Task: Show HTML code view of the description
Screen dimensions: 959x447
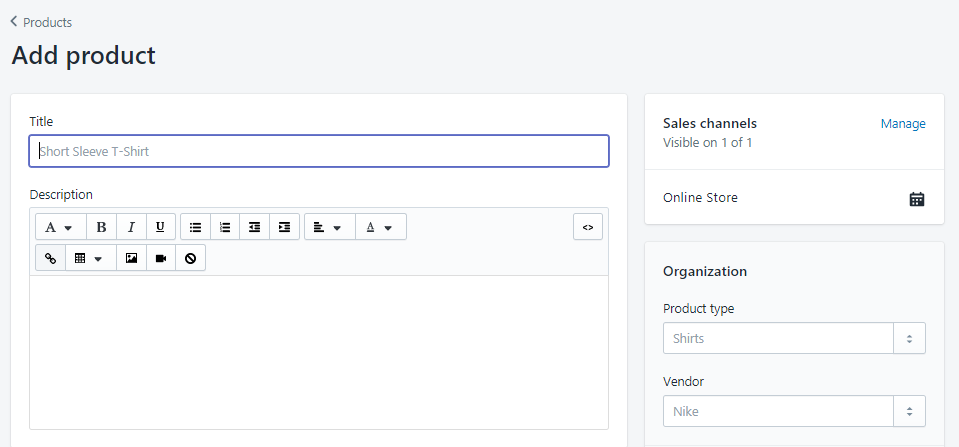Action: tap(588, 227)
